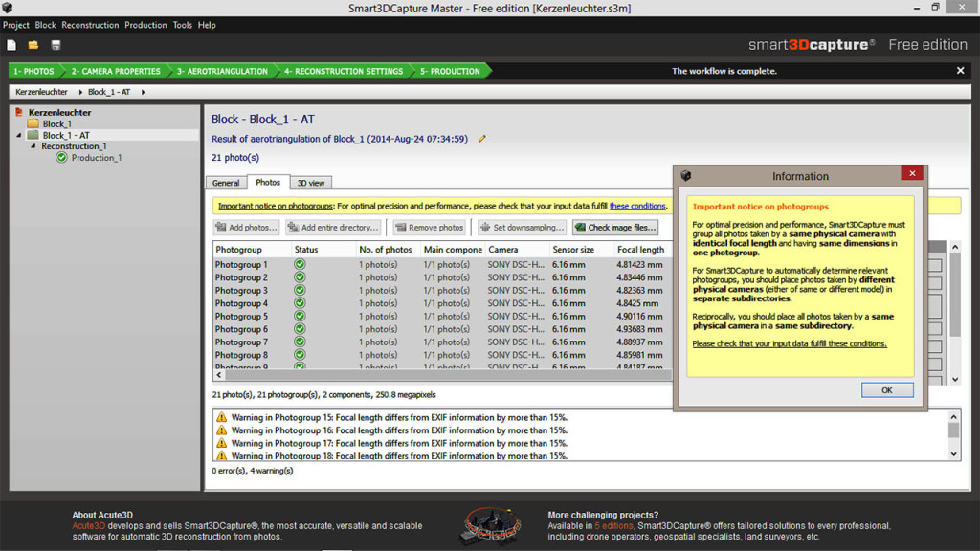Viewport: 980px width, 551px height.
Task: Click the Set downsampling button
Action: tap(522, 228)
